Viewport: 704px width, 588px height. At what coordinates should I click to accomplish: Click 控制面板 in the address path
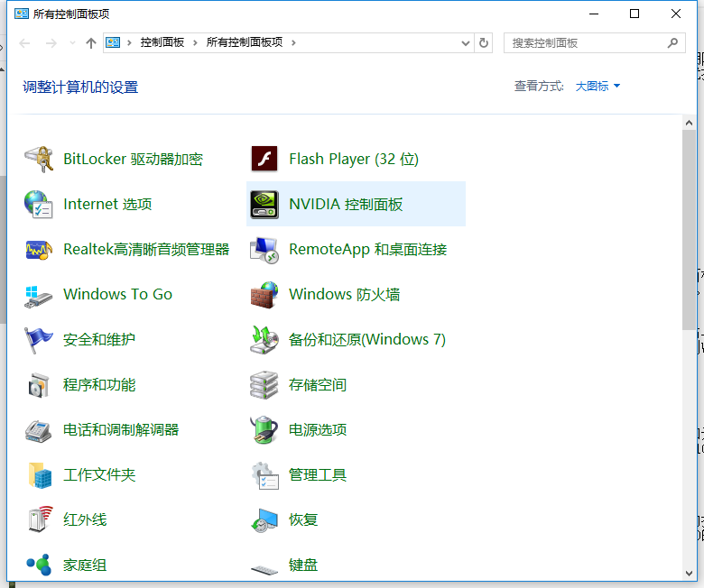click(x=163, y=42)
